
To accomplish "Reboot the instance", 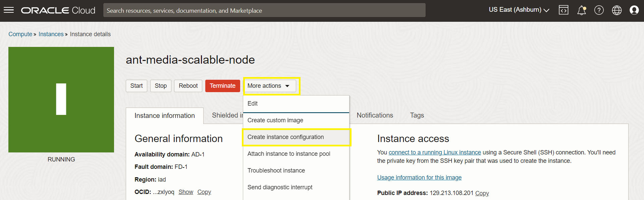I will (188, 86).
